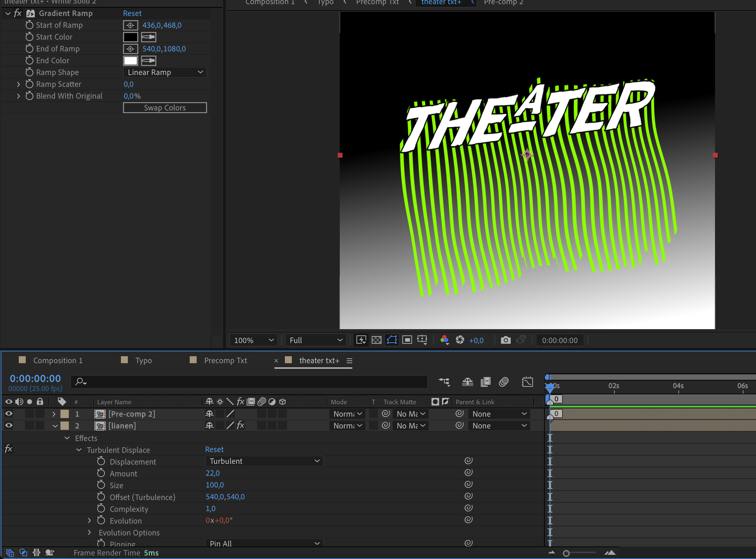Switch to the Precomp Txt tab
The height and width of the screenshot is (559, 756).
[226, 360]
